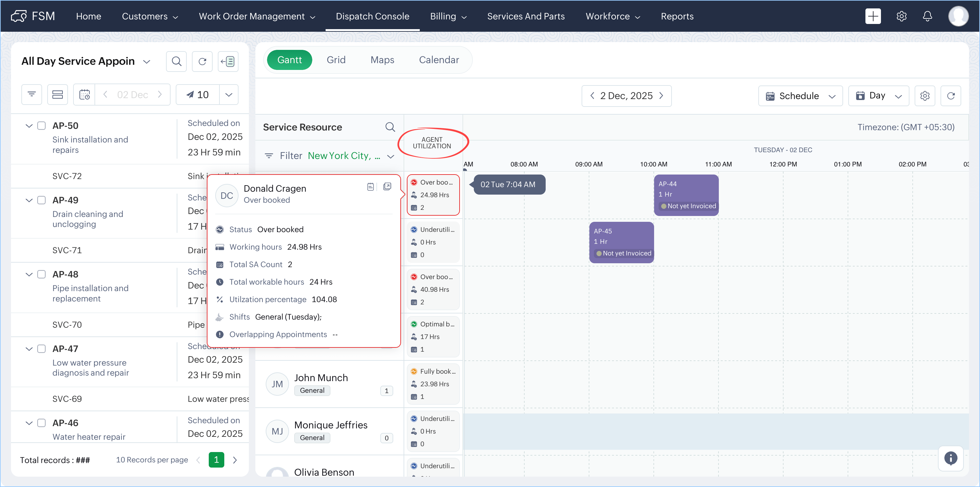Go to next day after 2 Dec, 2025

pyautogui.click(x=662, y=96)
